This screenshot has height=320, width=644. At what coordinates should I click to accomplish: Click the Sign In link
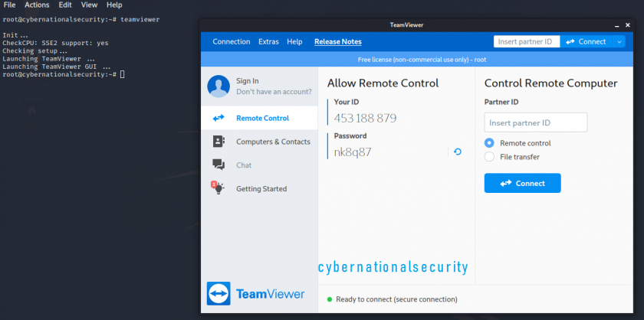click(x=247, y=81)
